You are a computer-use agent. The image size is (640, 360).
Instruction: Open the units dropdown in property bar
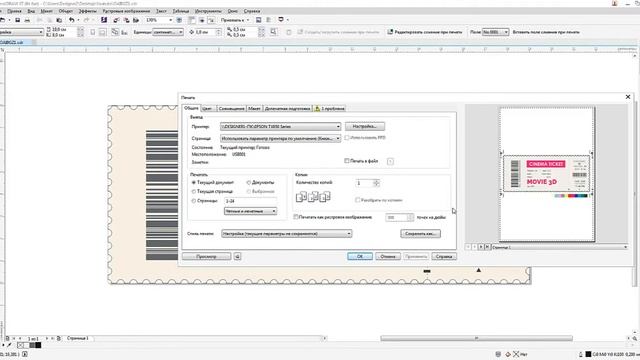pos(168,32)
